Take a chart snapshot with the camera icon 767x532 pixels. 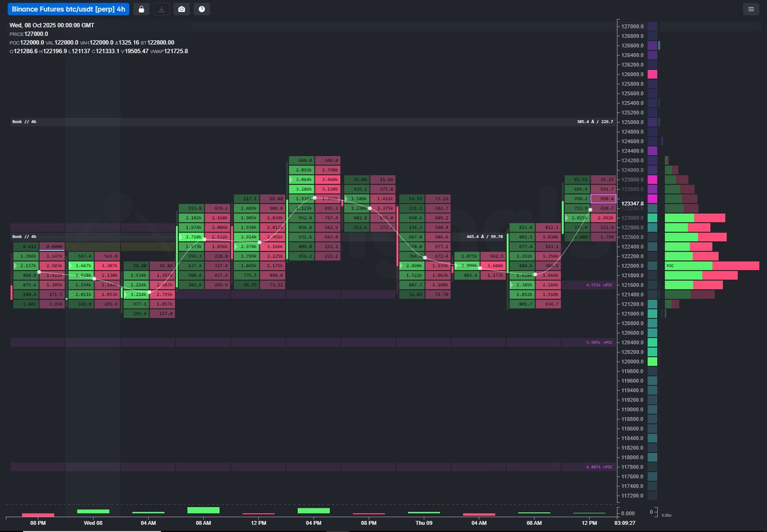pos(182,9)
